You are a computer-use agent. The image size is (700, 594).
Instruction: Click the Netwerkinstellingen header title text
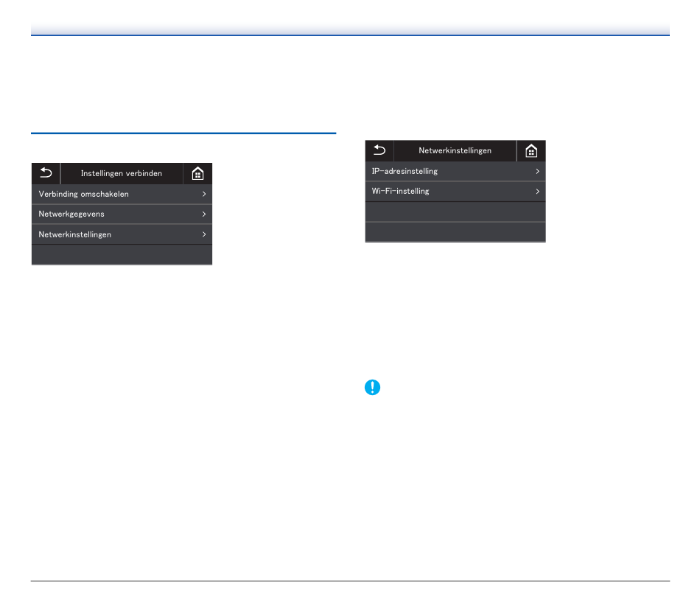pos(455,150)
